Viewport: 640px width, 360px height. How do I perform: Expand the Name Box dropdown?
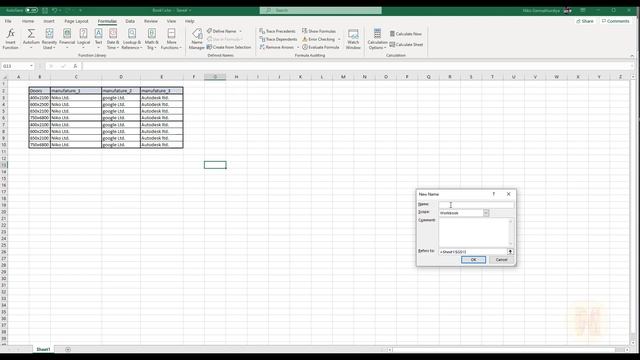click(x=31, y=66)
